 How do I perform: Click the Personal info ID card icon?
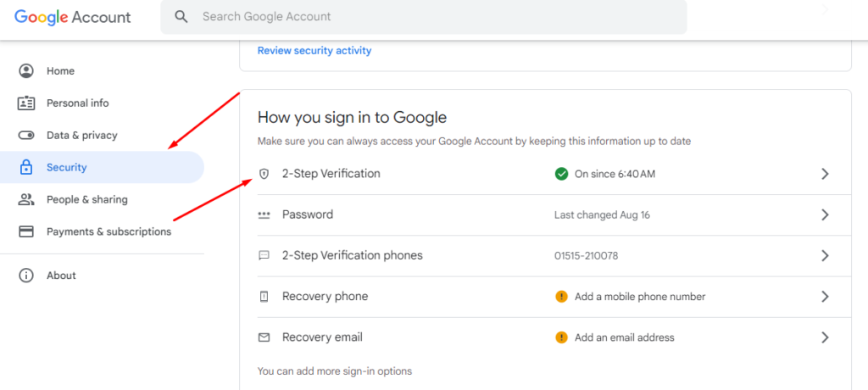click(26, 103)
